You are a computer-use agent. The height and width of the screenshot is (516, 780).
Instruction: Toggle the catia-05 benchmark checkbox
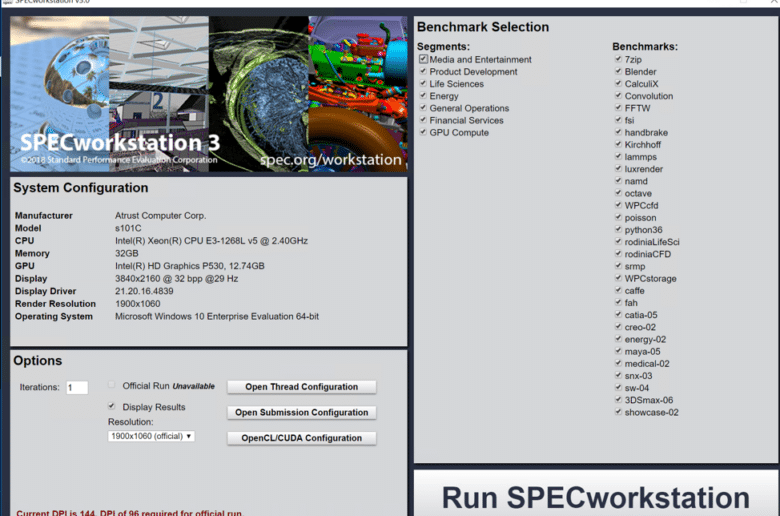pos(618,314)
